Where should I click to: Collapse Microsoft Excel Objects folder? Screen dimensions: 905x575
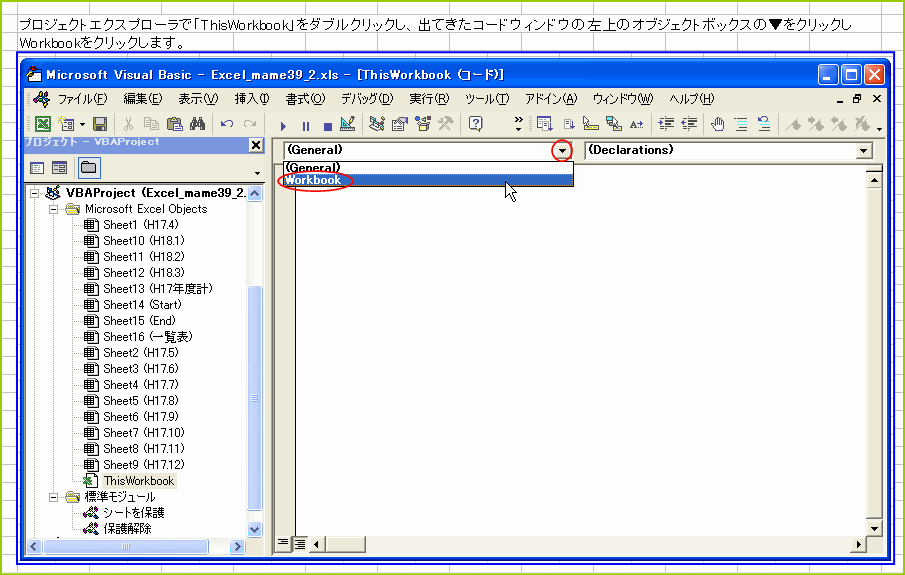(x=53, y=209)
